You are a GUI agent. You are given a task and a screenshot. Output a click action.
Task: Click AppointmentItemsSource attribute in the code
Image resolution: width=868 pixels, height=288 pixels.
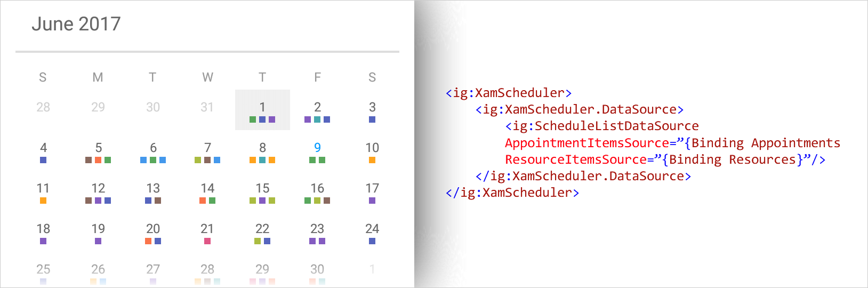tap(587, 143)
